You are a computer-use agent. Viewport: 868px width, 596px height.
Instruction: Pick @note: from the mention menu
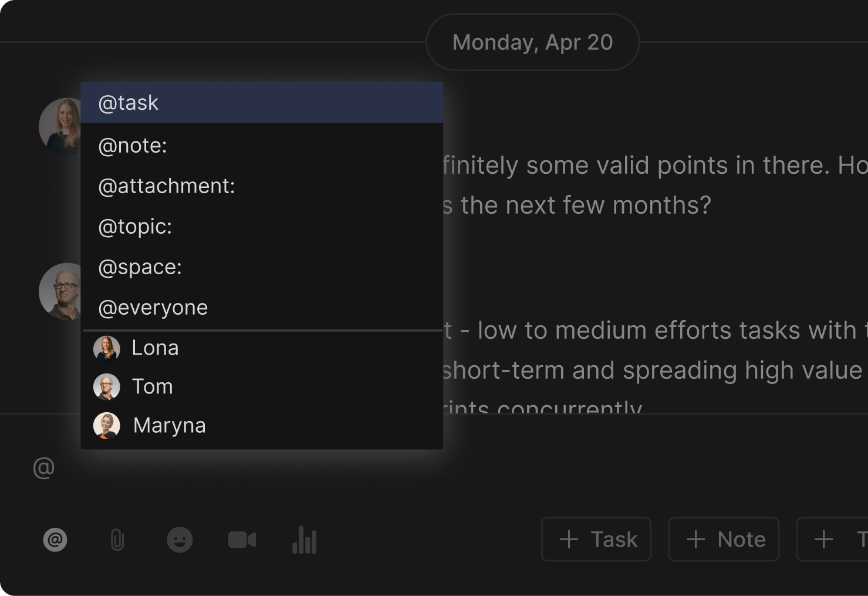[133, 145]
